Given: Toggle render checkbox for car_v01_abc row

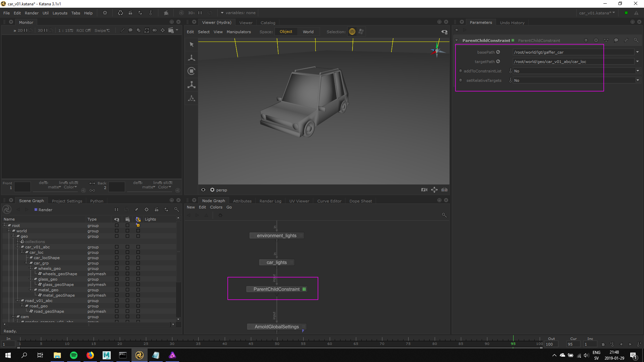Looking at the screenshot, I should click(127, 247).
